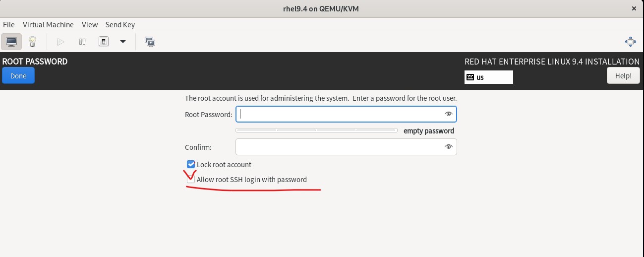Open the us keyboard layout selector

[x=489, y=77]
